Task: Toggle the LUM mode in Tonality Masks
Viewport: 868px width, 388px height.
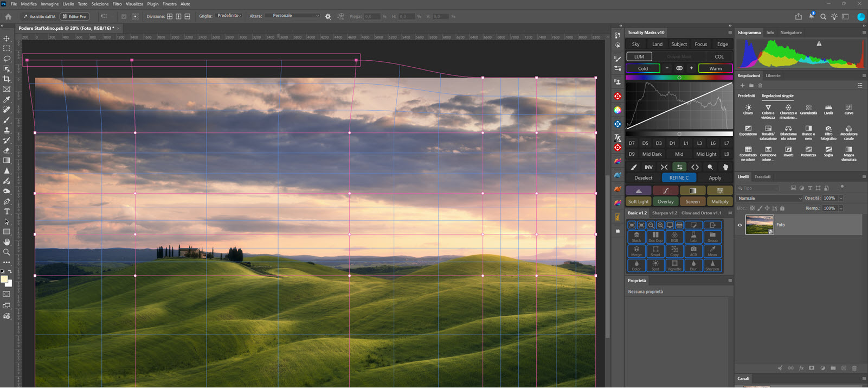Action: (639, 56)
